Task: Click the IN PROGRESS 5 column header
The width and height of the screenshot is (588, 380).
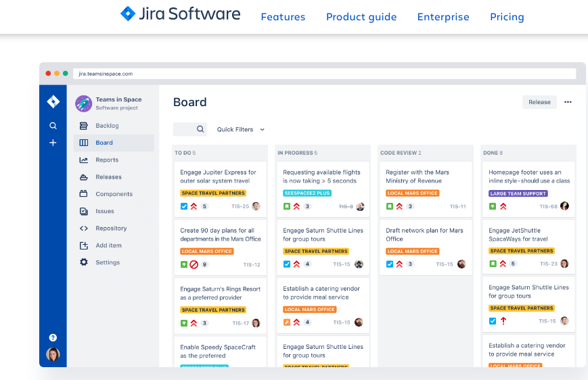Action: click(297, 153)
